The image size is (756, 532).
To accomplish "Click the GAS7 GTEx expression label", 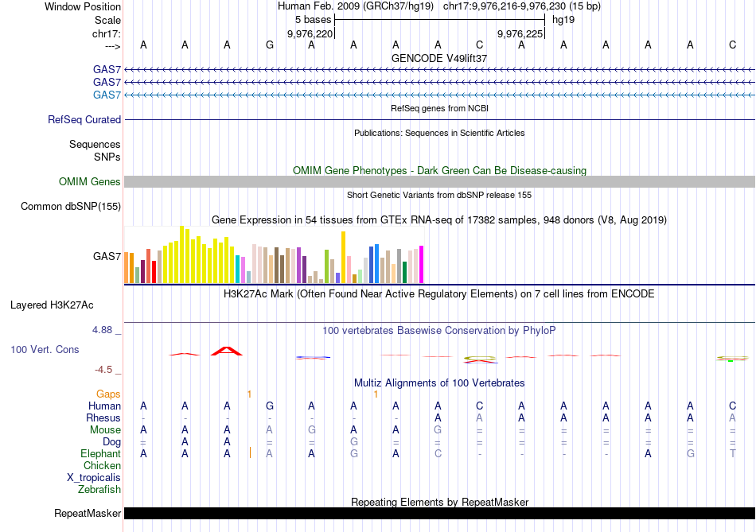I will click(x=107, y=256).
